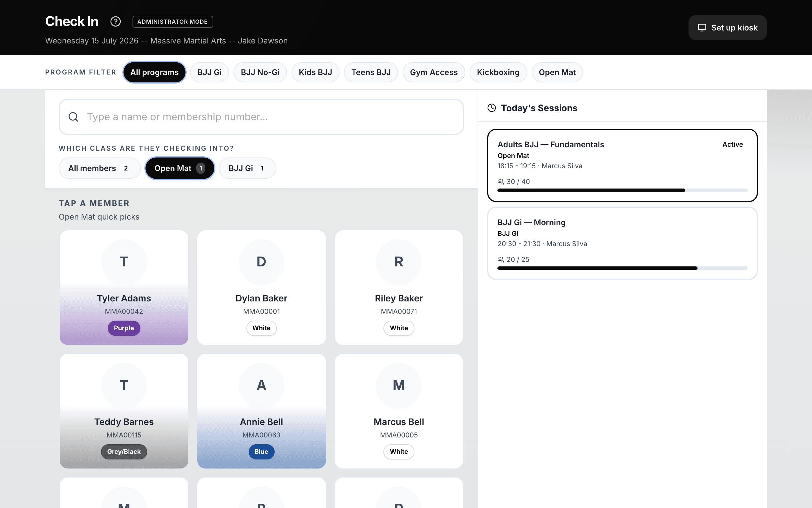Filter by Kickboxing program
812x508 pixels.
coord(498,72)
